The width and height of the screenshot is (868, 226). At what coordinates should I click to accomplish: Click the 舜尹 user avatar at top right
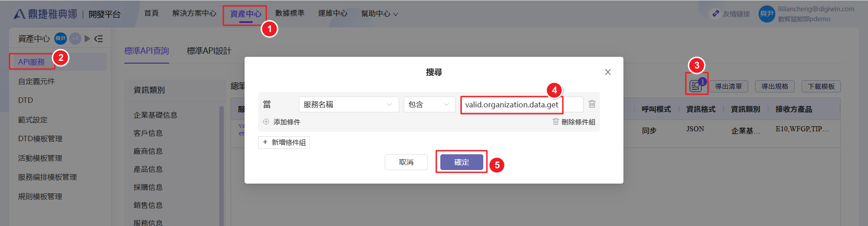click(x=766, y=14)
